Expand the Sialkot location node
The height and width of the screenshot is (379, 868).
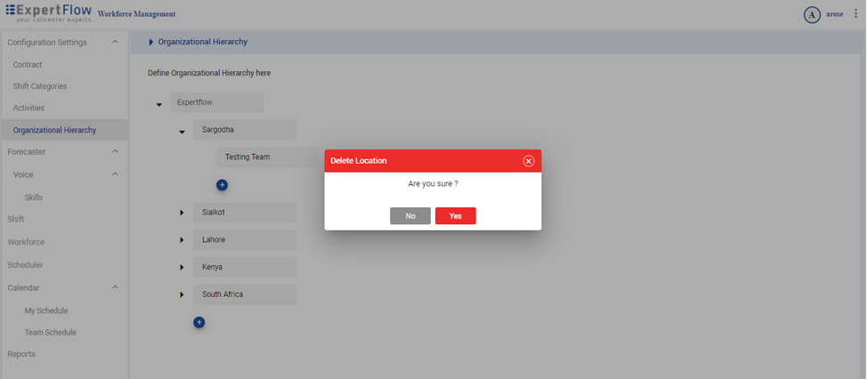182,213
